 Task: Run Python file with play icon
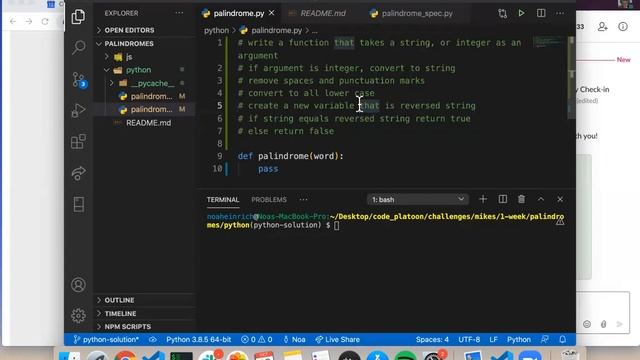(521, 13)
